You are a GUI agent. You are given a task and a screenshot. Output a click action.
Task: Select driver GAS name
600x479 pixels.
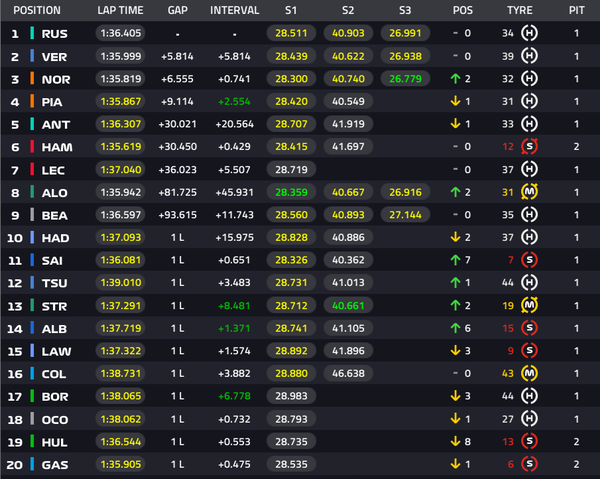55,464
